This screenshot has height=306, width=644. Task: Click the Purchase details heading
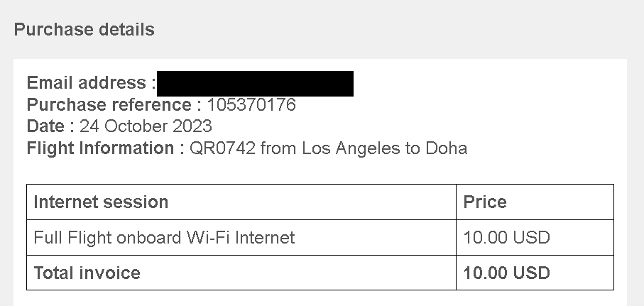[84, 30]
